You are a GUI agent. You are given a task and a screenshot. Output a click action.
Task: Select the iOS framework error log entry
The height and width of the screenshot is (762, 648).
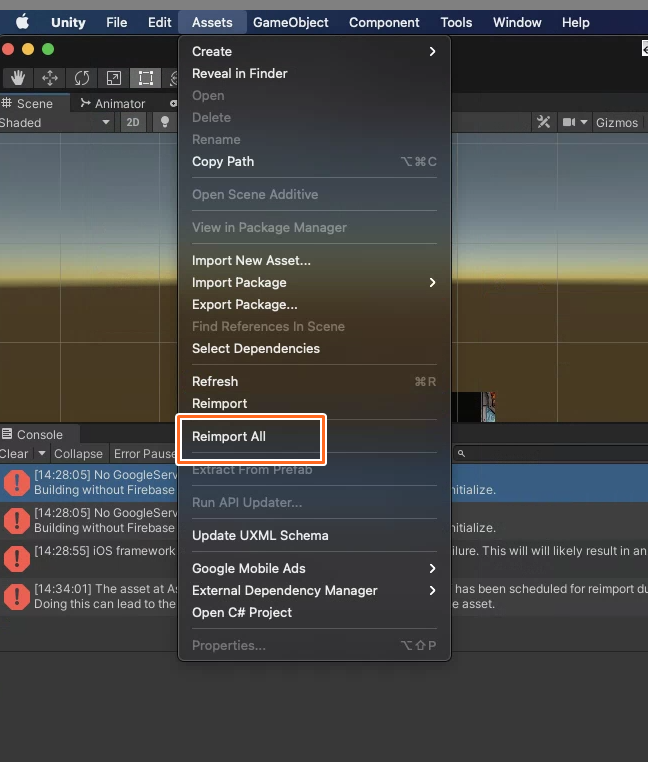[x=90, y=558]
